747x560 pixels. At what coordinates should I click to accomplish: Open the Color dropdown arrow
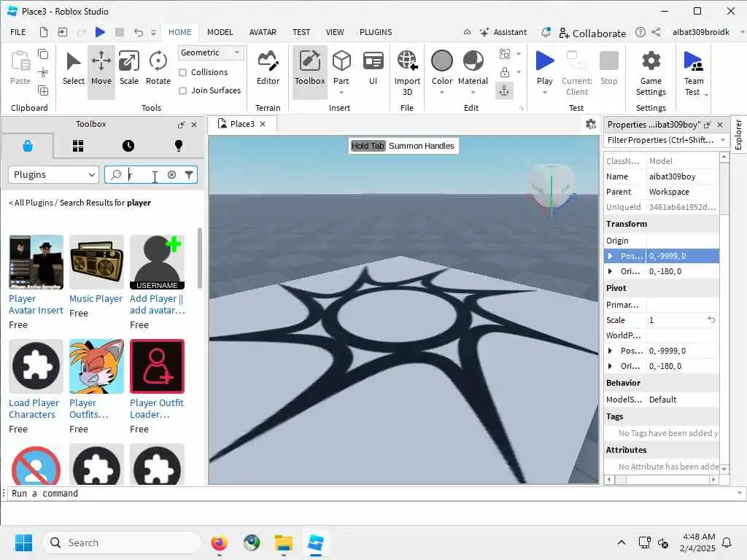[441, 93]
